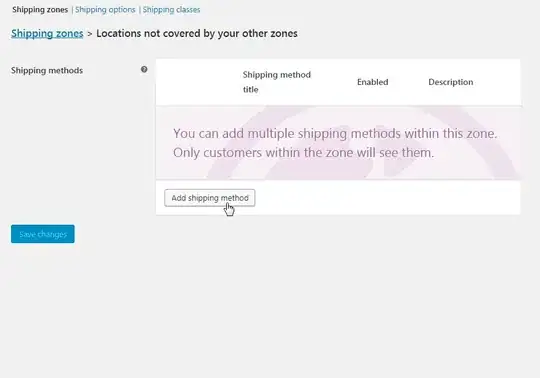The height and width of the screenshot is (378, 540).
Task: Click the empty page background below Save changes
Action: [270, 310]
